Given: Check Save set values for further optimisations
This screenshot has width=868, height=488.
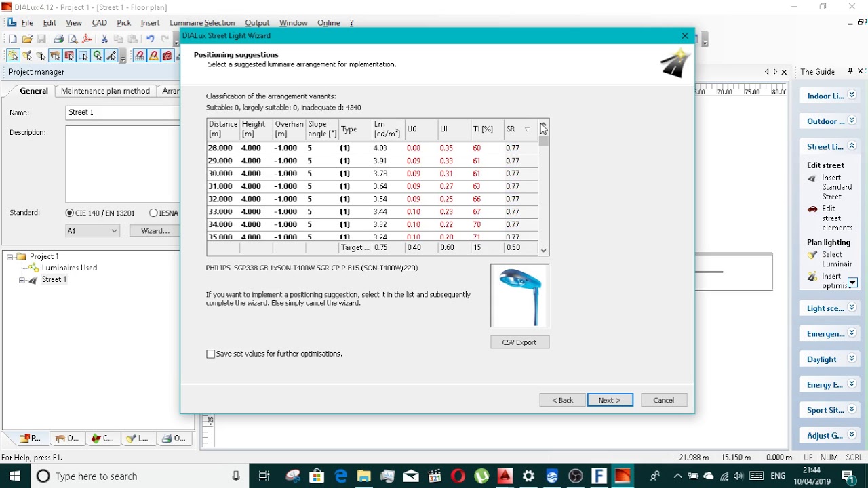Looking at the screenshot, I should [x=211, y=354].
